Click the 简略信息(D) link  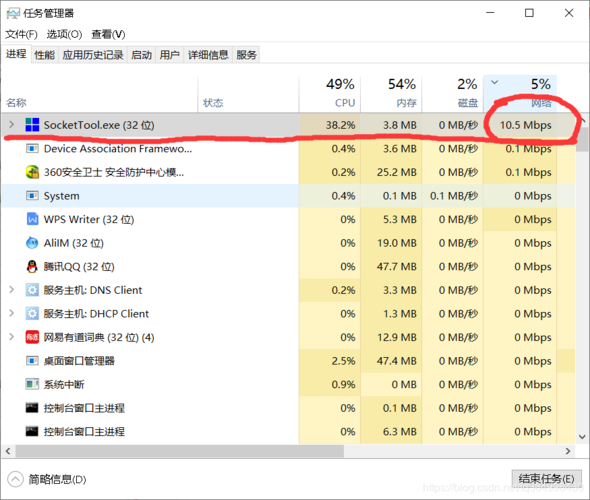58,479
